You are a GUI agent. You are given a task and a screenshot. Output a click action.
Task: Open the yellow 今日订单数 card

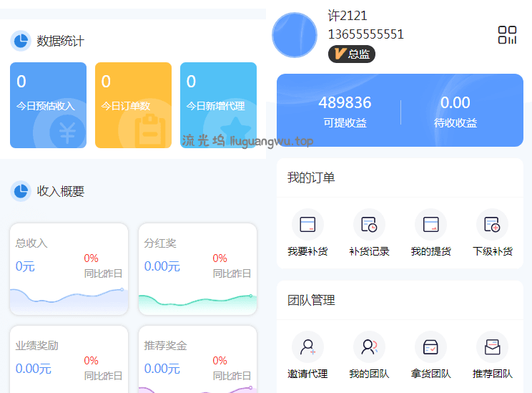(133, 105)
